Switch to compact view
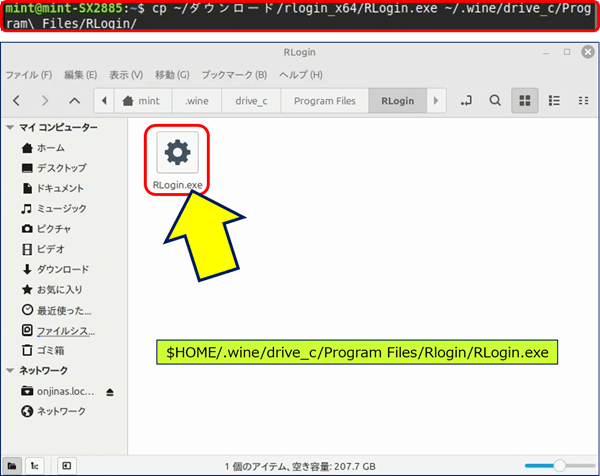This screenshot has height=476, width=600. click(584, 101)
